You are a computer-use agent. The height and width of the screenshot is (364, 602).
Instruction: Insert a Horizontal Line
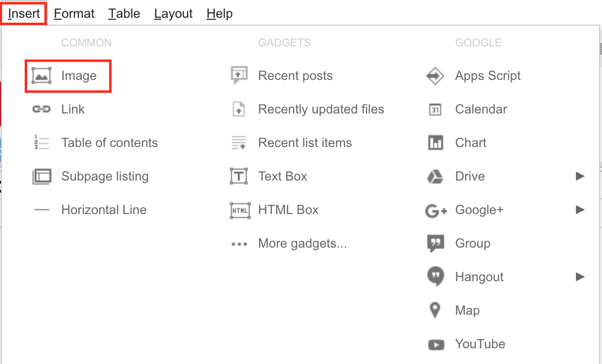[x=104, y=210]
